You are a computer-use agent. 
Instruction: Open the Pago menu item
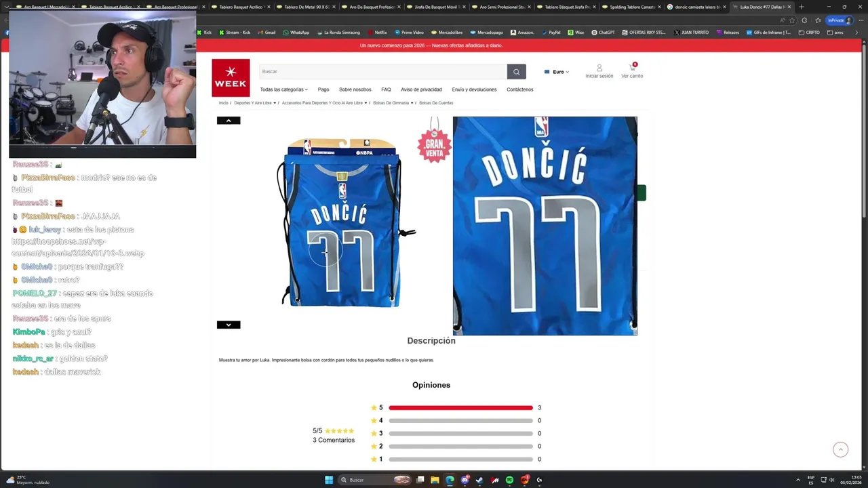pos(323,89)
